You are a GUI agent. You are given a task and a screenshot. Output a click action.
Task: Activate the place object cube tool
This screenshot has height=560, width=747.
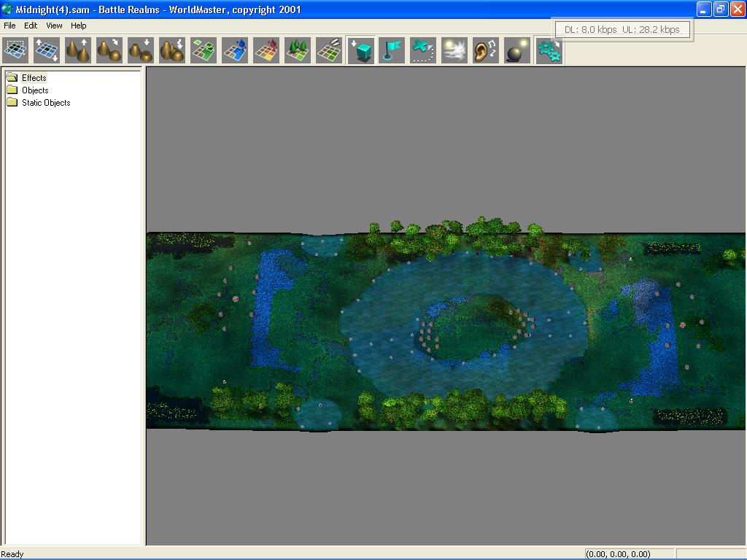pyautogui.click(x=360, y=50)
